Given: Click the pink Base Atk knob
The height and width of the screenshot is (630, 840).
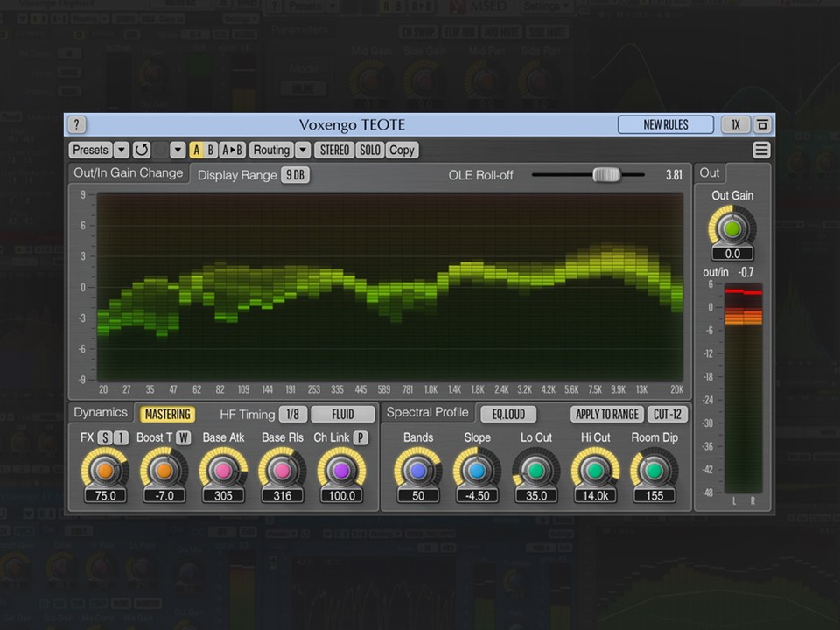Looking at the screenshot, I should (x=223, y=471).
